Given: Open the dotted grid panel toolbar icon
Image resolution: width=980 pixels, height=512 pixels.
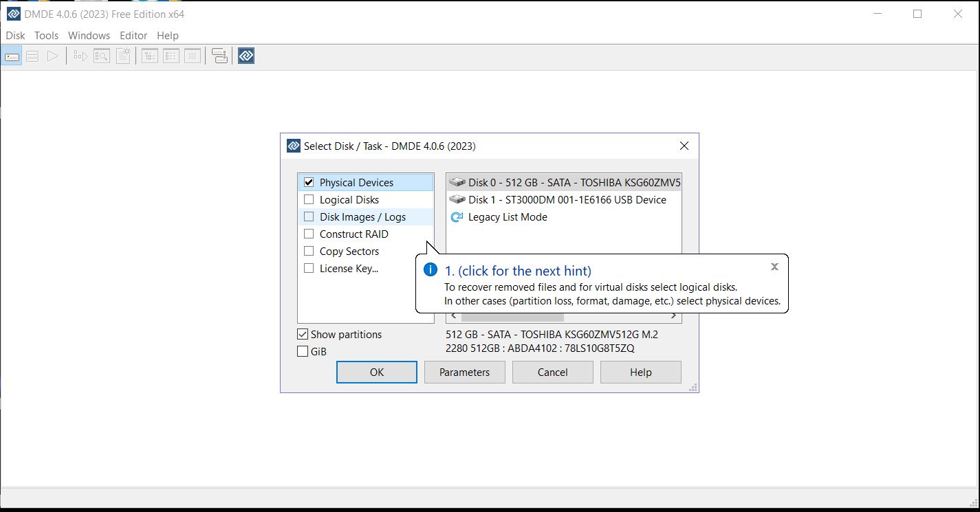Looking at the screenshot, I should (193, 56).
